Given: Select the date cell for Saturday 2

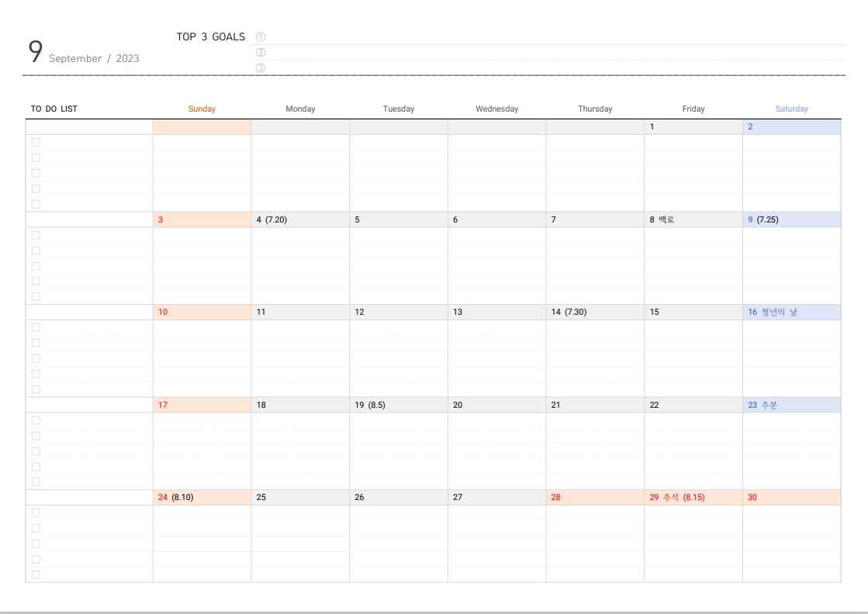Looking at the screenshot, I should [792, 126].
